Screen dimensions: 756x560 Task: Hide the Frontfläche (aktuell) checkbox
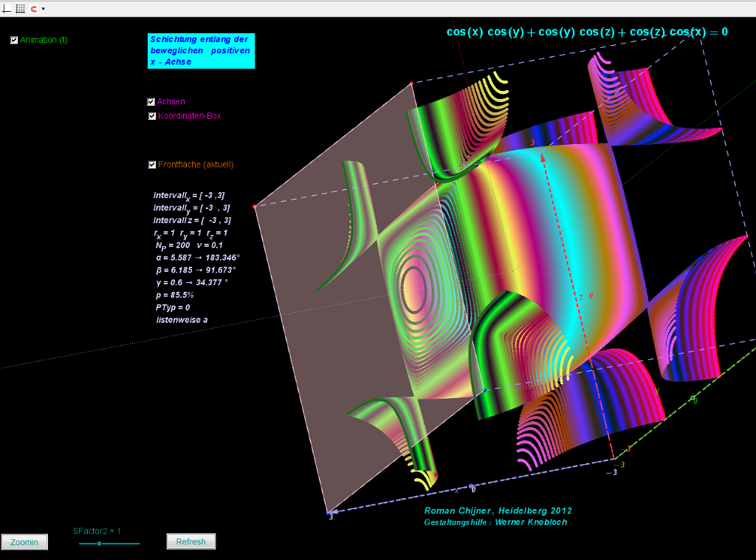coord(152,165)
